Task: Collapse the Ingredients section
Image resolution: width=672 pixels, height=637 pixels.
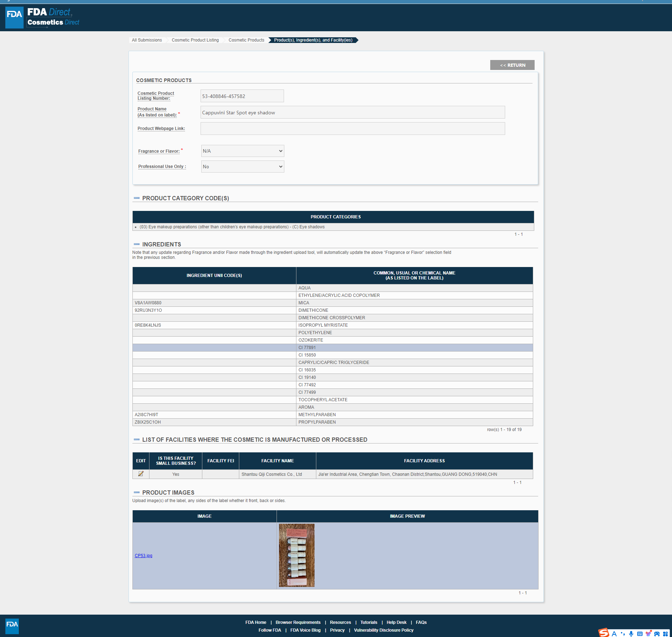Action: pyautogui.click(x=137, y=244)
